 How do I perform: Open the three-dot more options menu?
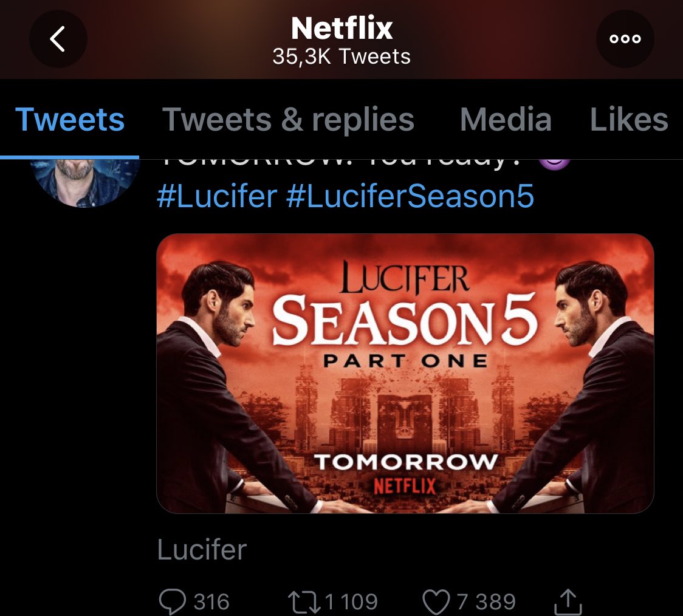[625, 39]
